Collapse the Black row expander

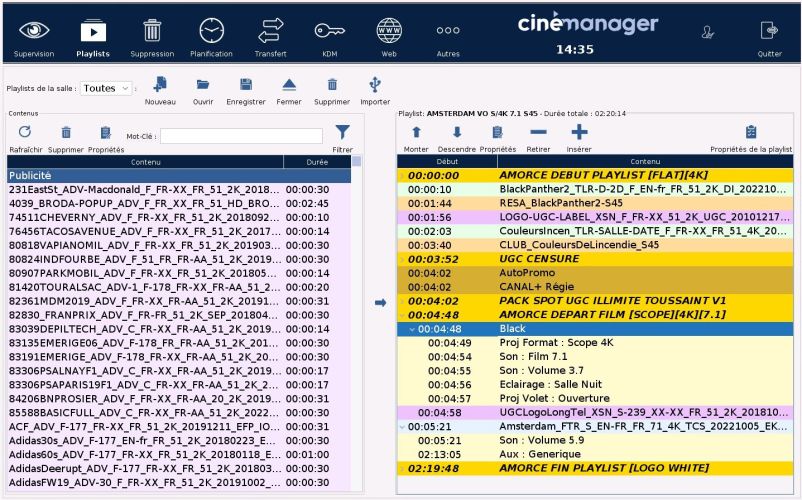tap(412, 329)
